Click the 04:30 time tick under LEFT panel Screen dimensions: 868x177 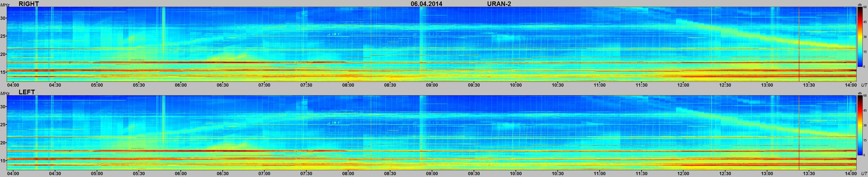click(55, 174)
